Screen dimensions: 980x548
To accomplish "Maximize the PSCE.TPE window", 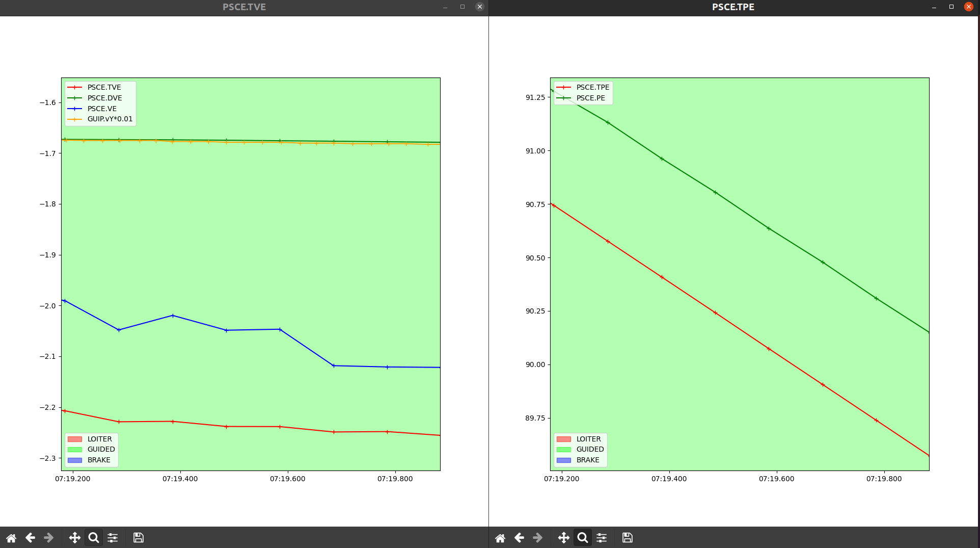I will tap(951, 7).
